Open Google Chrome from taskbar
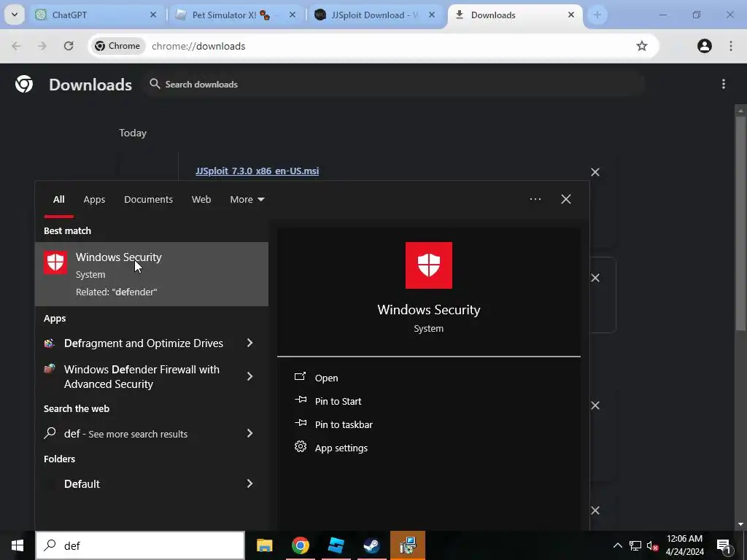The width and height of the screenshot is (747, 560). (x=300, y=545)
